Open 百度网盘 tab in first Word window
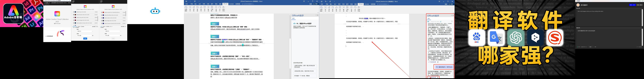Viewport: 644px width, 79px height. coord(238,4)
